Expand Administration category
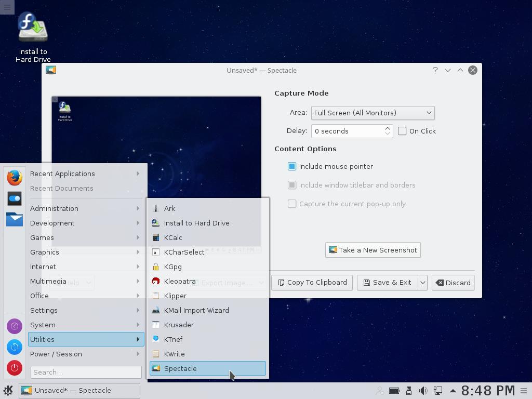 pyautogui.click(x=86, y=208)
